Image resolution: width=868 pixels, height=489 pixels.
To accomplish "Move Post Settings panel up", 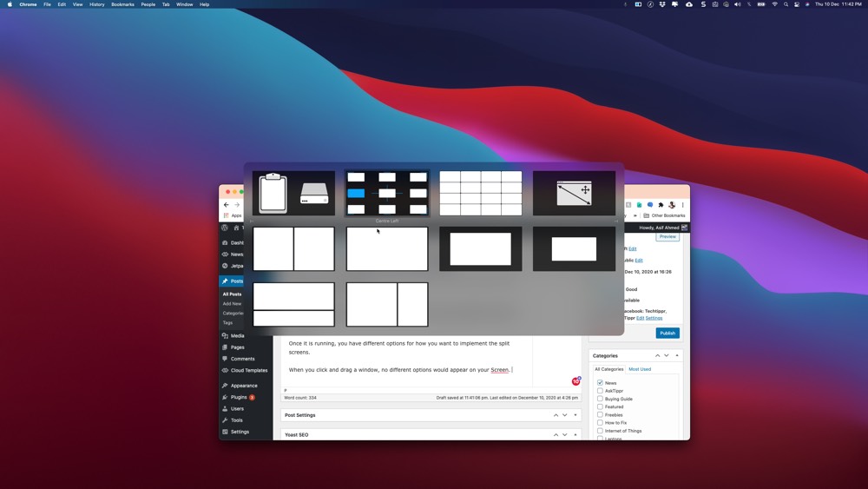I will (556, 415).
